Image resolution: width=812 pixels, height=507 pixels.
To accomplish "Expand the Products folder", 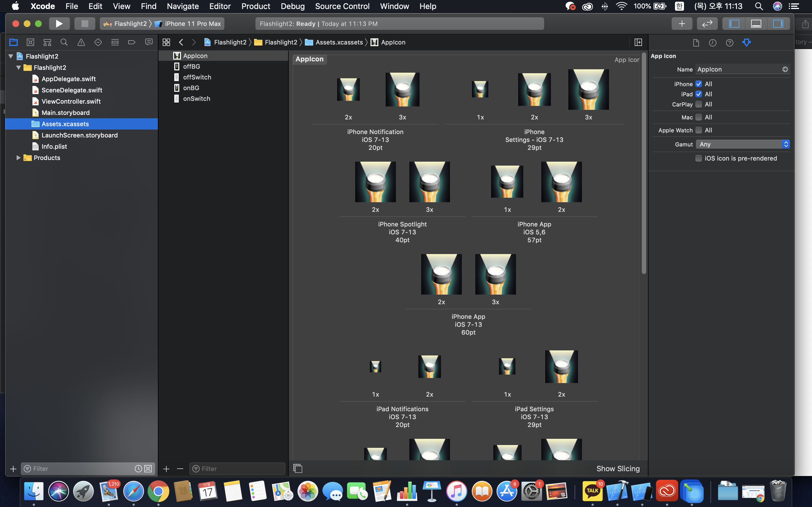I will tap(18, 158).
